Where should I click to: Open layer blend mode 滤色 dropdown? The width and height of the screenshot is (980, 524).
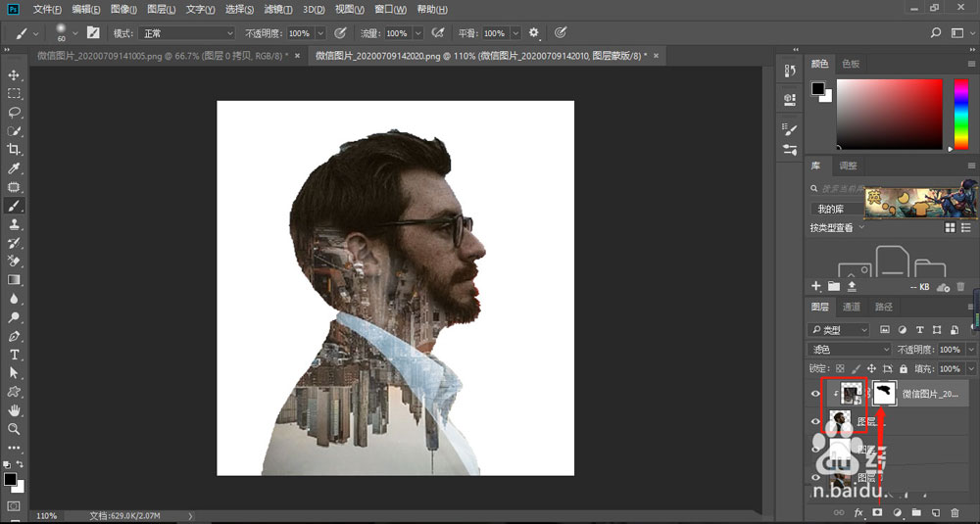click(849, 350)
